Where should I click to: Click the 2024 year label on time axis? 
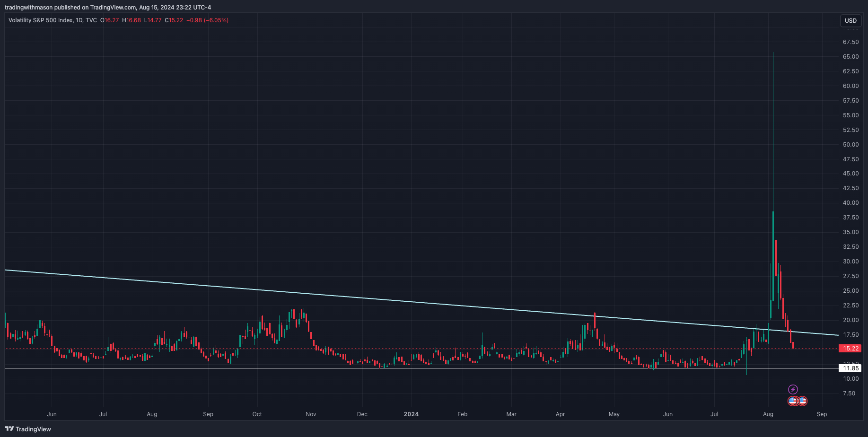point(411,414)
